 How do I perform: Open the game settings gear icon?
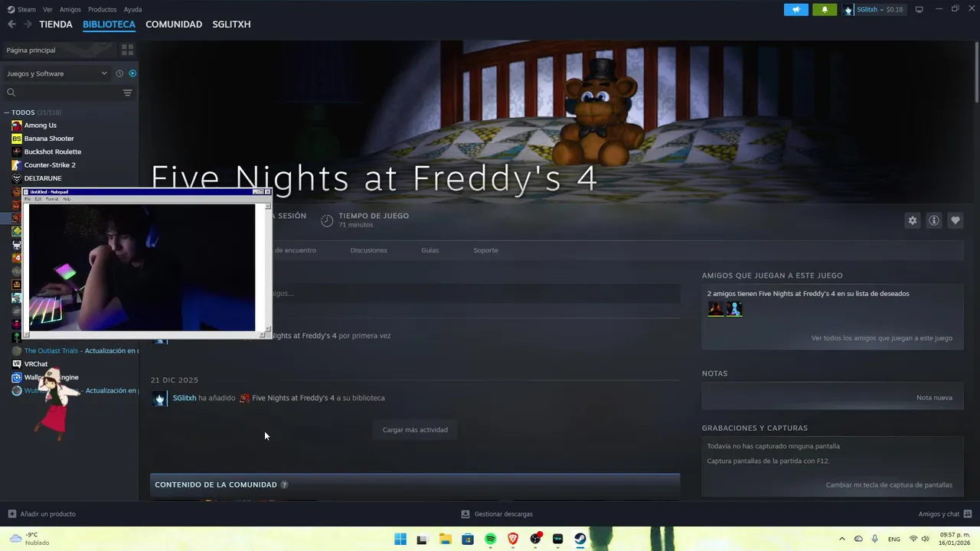(913, 220)
